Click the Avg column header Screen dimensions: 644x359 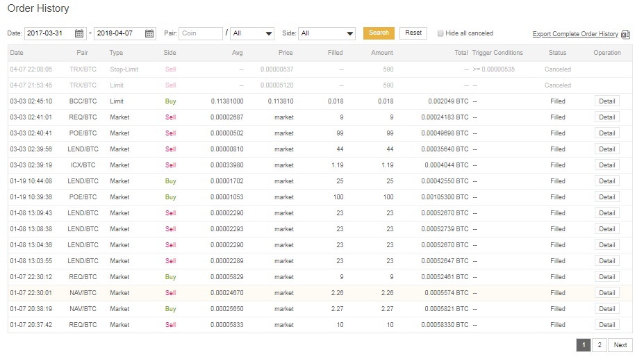coord(237,53)
